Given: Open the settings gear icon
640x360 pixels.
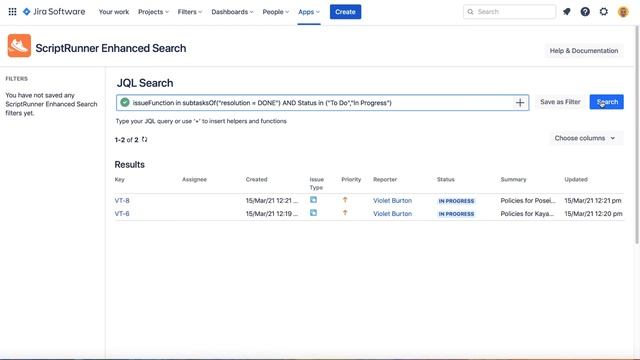Looking at the screenshot, I should click(604, 12).
